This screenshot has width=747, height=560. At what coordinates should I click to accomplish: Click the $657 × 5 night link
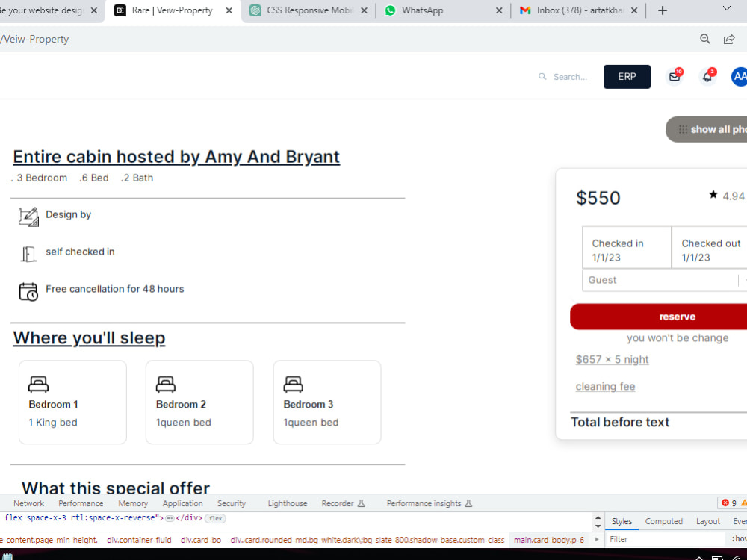613,360
